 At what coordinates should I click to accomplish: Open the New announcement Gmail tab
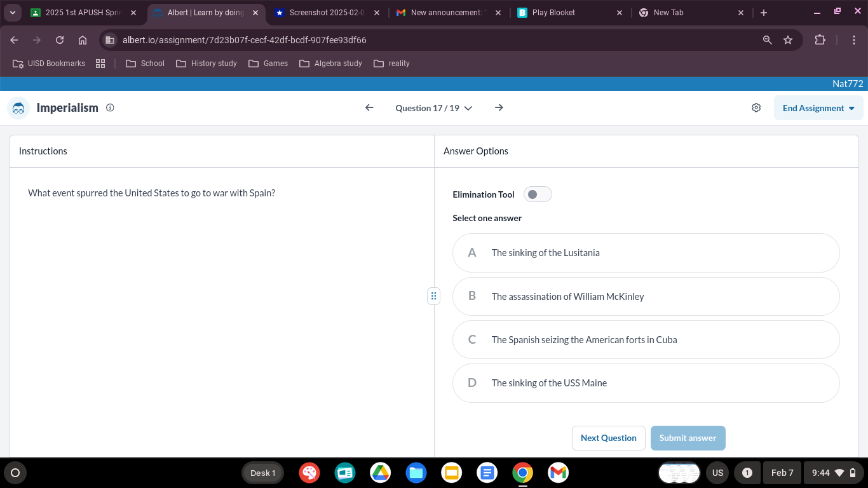coord(449,13)
